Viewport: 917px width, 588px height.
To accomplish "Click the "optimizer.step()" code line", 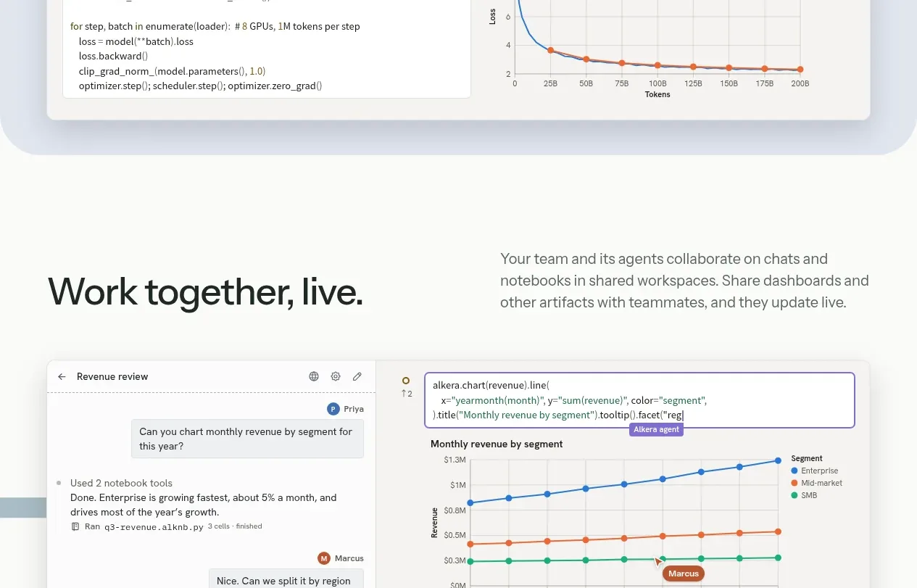I will pyautogui.click(x=201, y=86).
